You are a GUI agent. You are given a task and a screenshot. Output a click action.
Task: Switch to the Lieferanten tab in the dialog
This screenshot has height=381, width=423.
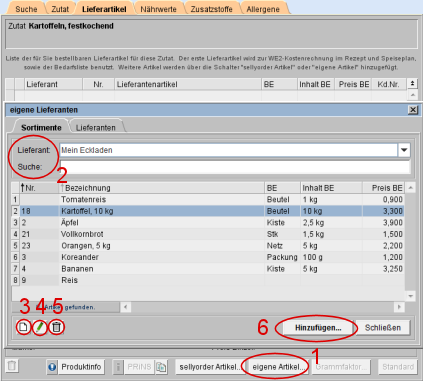96,128
